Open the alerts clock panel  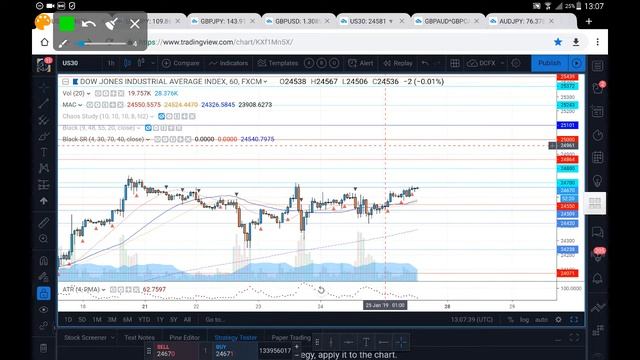[x=598, y=135]
